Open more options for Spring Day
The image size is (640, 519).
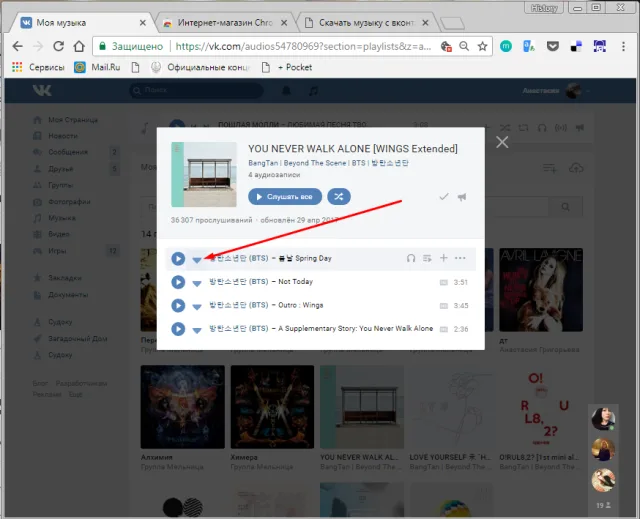(460, 258)
